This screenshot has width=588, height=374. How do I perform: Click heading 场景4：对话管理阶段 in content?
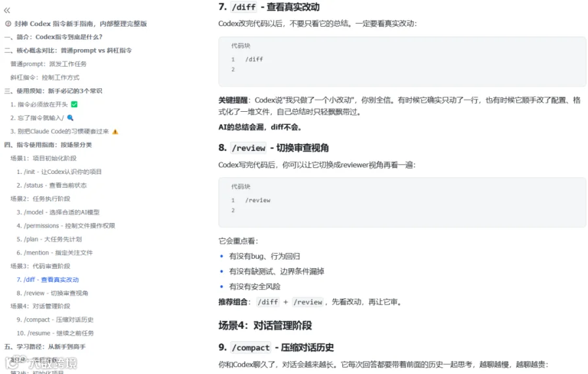point(265,325)
